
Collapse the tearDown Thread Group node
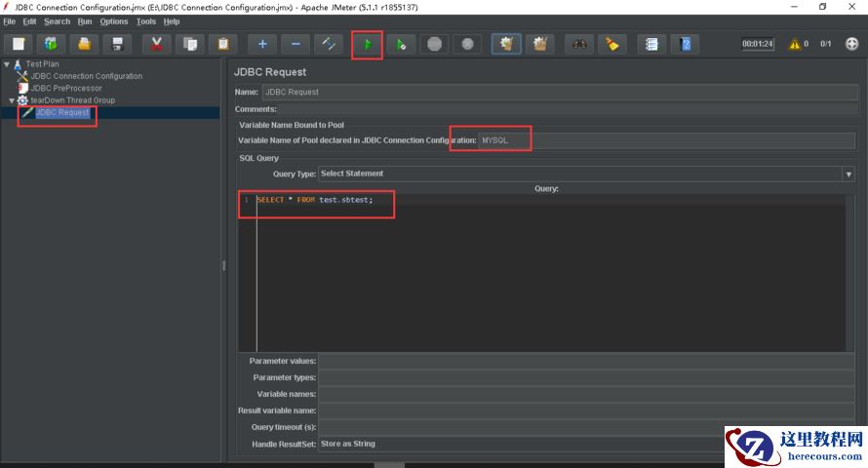point(12,100)
